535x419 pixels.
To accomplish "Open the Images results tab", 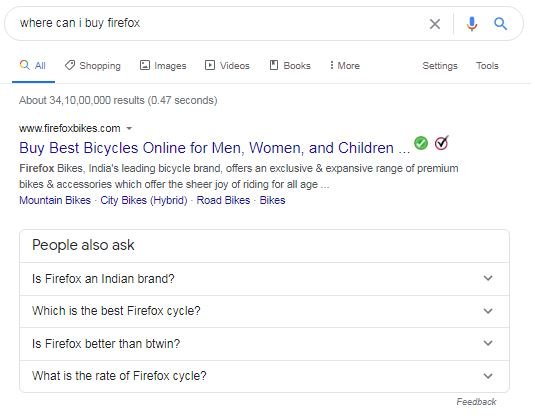I will tap(163, 66).
